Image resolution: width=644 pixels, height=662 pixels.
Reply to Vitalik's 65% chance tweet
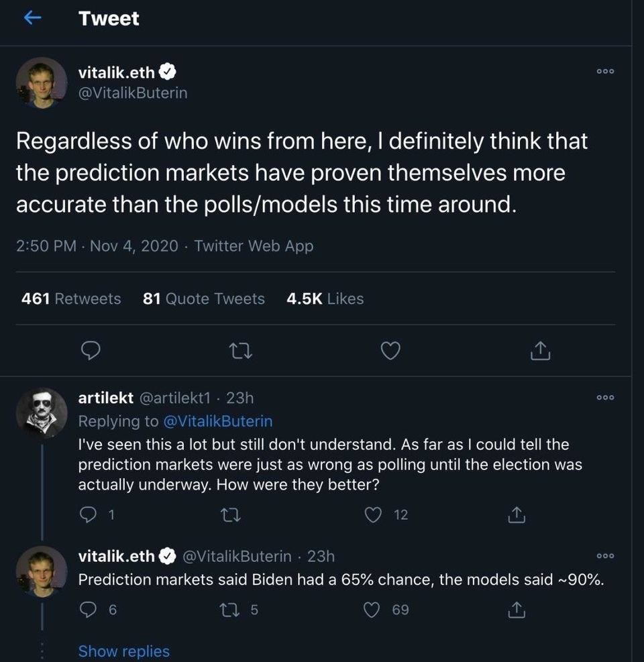(88, 610)
